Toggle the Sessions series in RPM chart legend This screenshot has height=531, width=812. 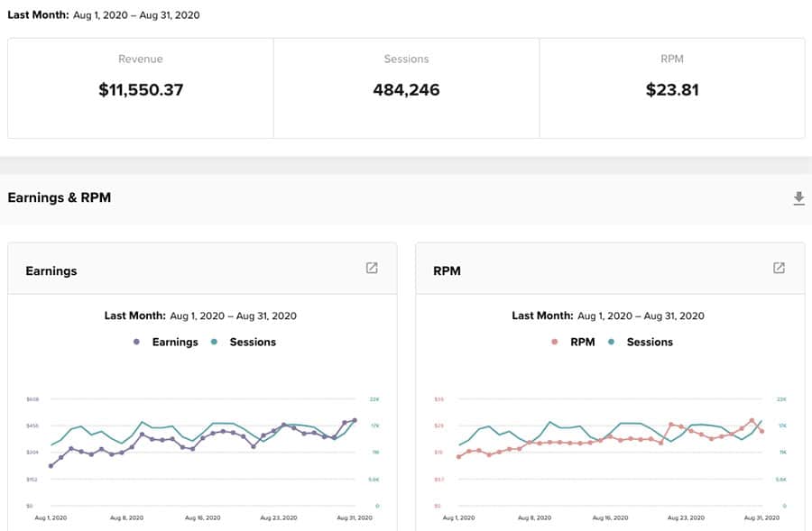[x=650, y=342]
